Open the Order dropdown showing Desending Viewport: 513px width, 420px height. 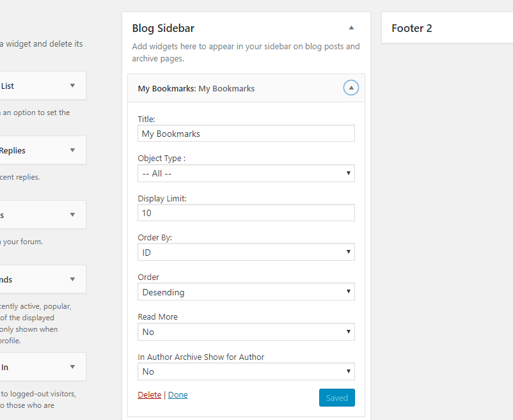tap(246, 292)
